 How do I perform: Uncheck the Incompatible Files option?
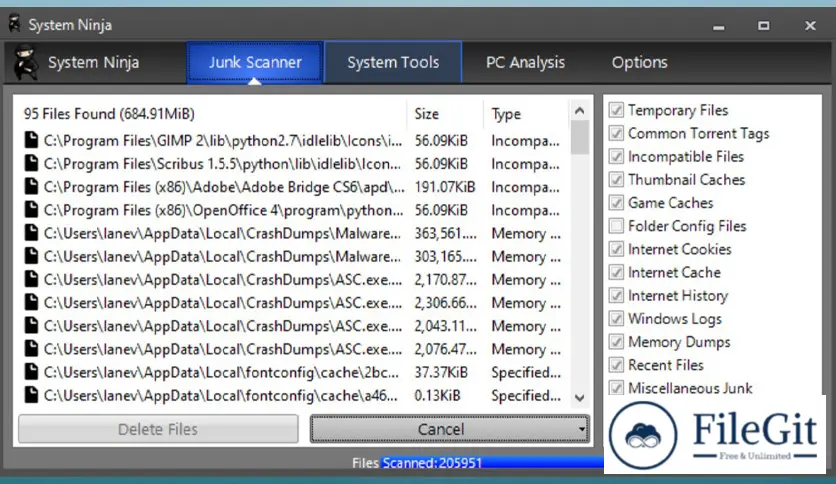(x=616, y=156)
